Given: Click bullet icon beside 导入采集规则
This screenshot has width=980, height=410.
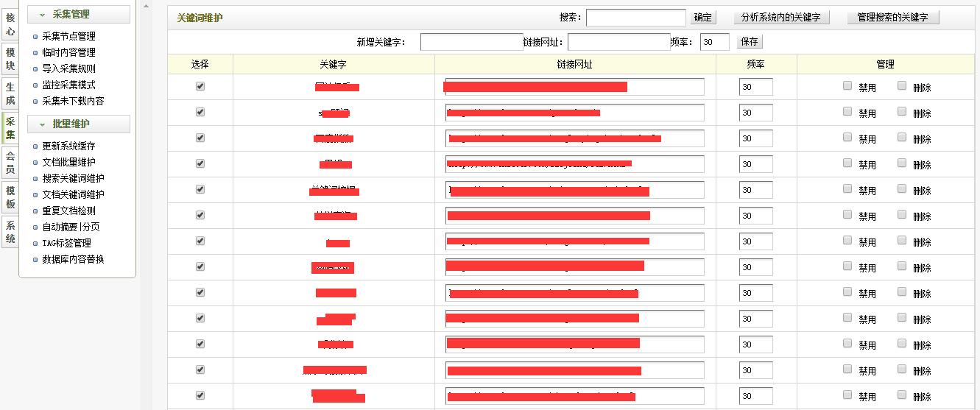Looking at the screenshot, I should (x=35, y=69).
